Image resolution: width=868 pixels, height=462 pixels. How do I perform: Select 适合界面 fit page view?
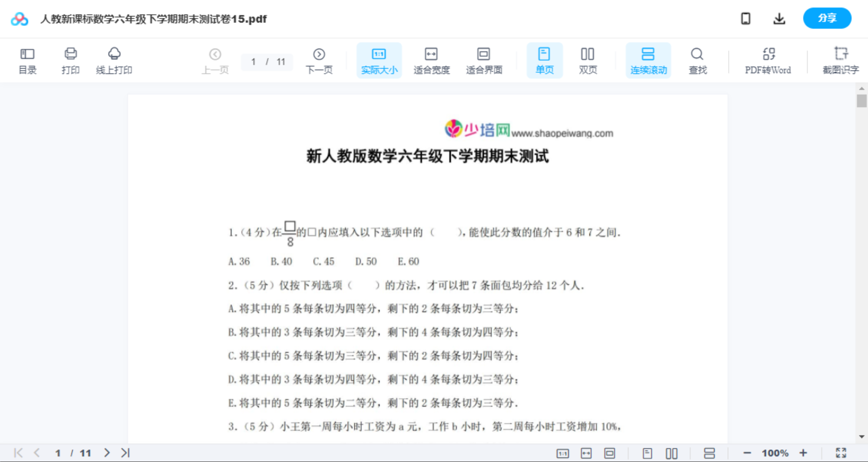coord(484,60)
